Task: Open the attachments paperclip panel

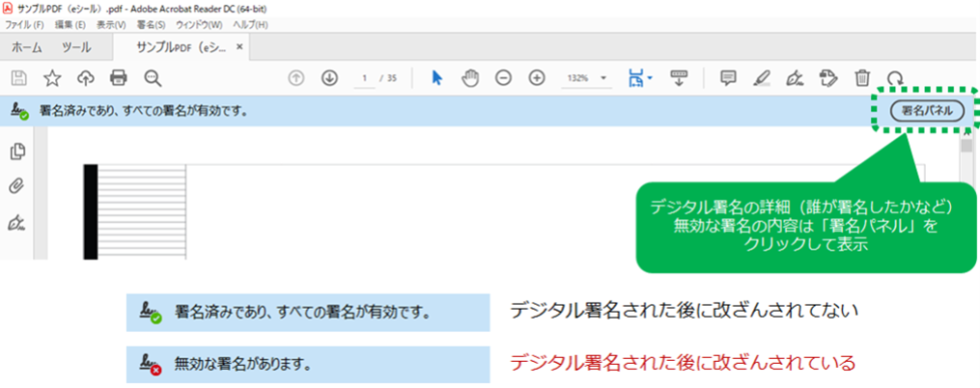Action: tap(16, 186)
